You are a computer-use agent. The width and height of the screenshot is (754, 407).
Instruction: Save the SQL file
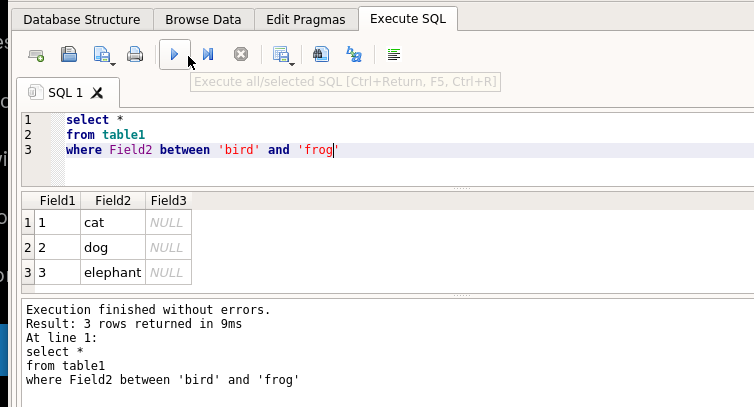(101, 54)
